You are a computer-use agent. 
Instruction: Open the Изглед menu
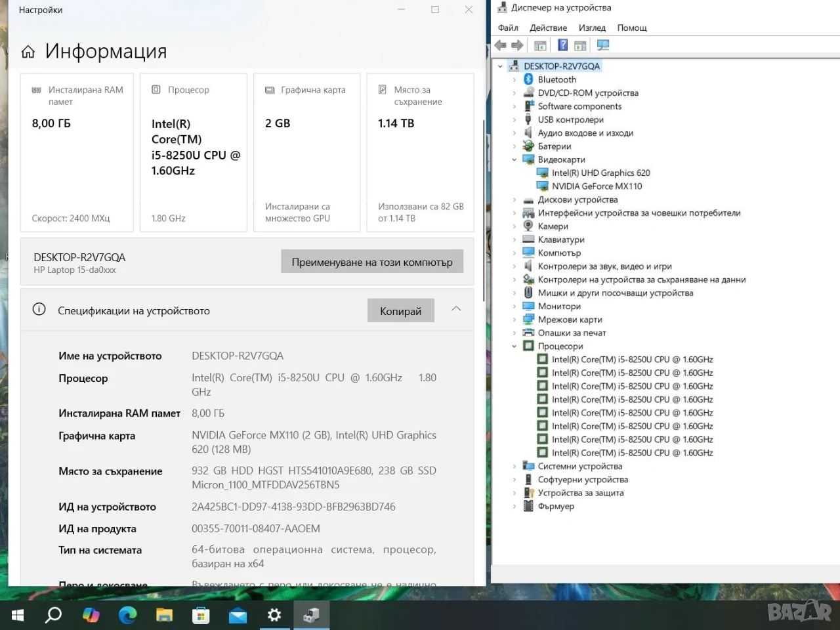[592, 28]
